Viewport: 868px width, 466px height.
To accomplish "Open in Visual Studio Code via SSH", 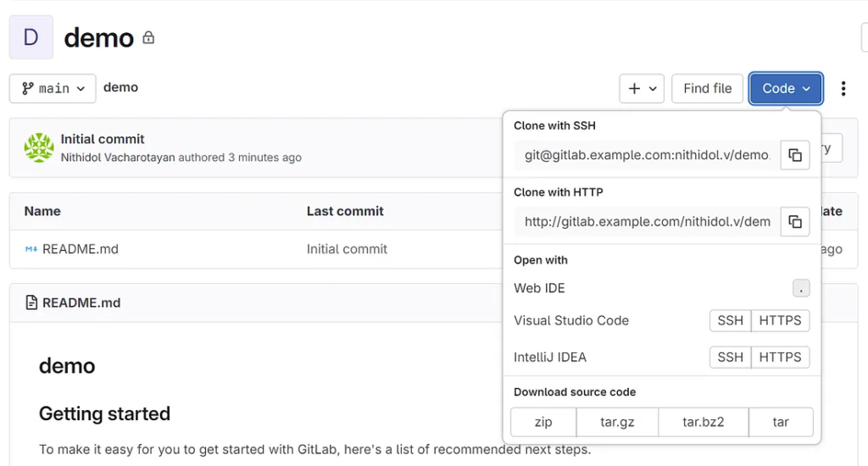I will pyautogui.click(x=730, y=320).
